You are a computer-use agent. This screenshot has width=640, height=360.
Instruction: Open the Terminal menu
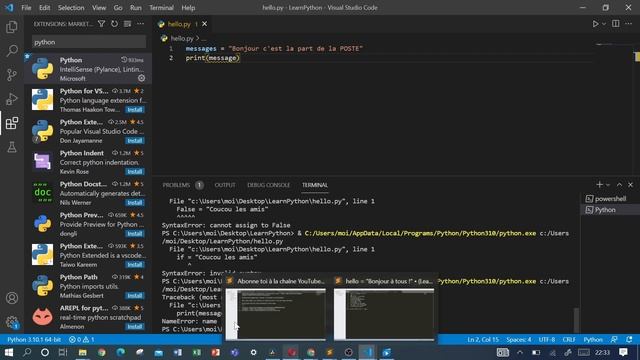point(161,8)
